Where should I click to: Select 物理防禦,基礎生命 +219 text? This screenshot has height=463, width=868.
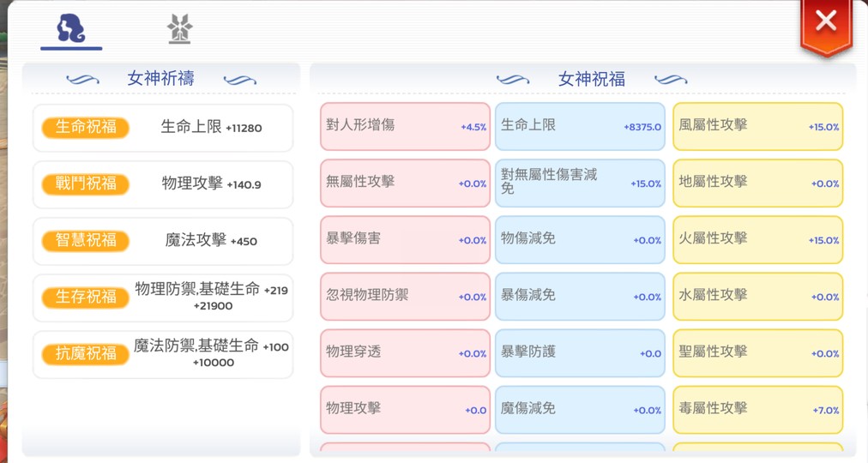[212, 289]
